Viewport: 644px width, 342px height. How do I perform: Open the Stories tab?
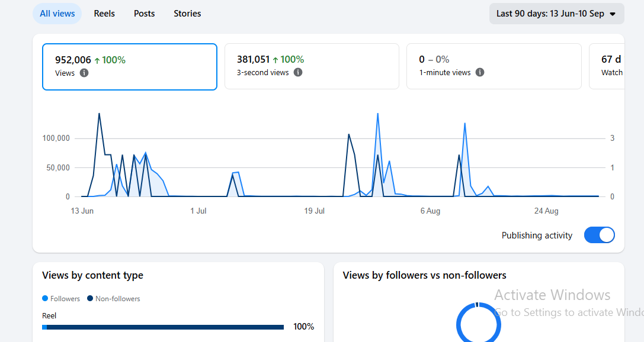pyautogui.click(x=187, y=14)
